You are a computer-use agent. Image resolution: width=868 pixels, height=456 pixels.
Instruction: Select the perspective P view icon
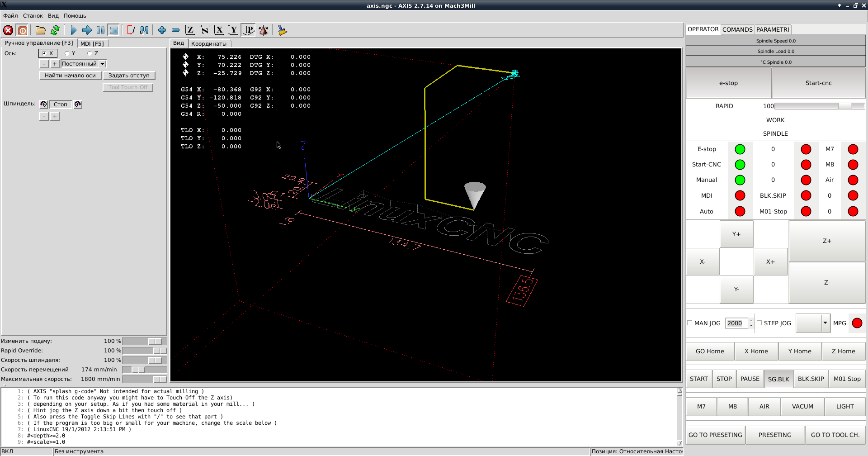(x=248, y=30)
